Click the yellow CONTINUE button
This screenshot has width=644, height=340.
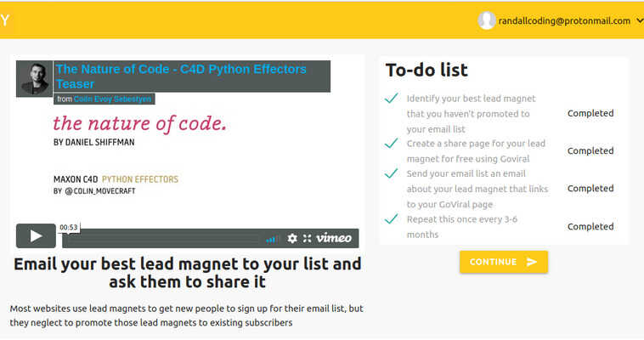click(x=504, y=262)
